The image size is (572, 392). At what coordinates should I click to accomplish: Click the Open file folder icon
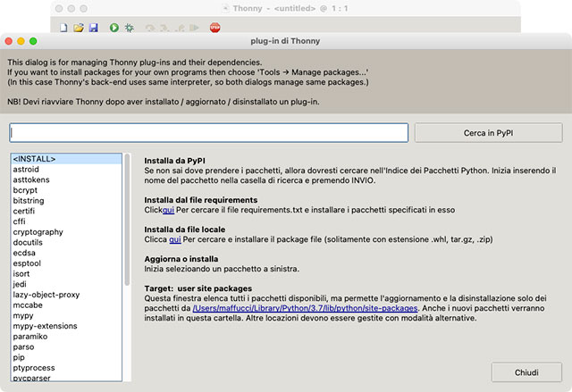(x=79, y=29)
